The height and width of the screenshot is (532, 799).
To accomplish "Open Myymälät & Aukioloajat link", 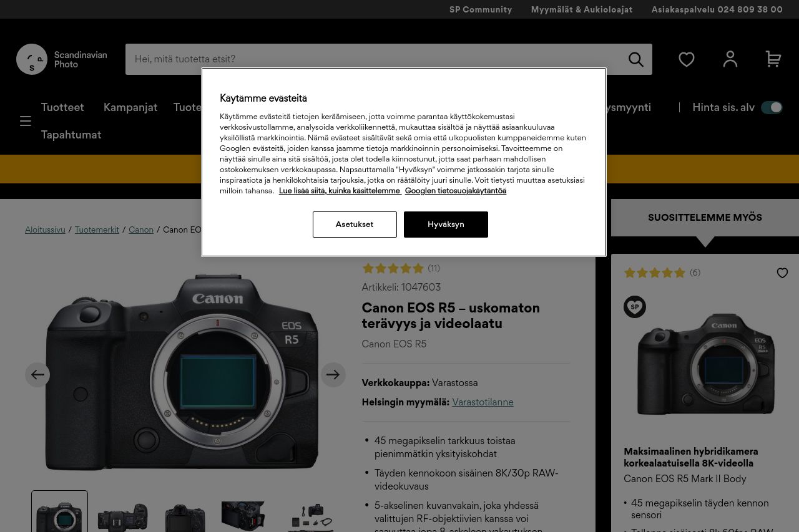I will (582, 9).
